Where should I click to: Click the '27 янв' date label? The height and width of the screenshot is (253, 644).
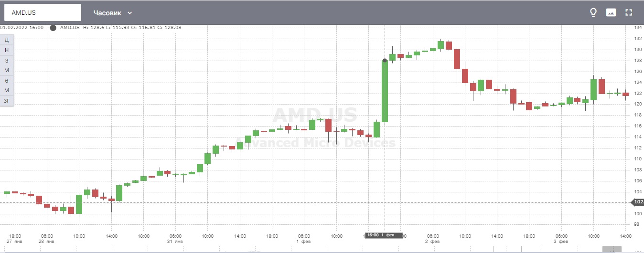tap(15, 242)
